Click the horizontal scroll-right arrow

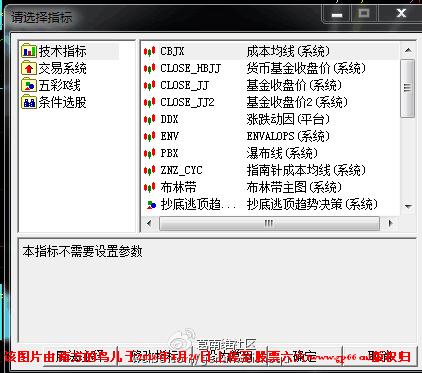tap(390, 223)
